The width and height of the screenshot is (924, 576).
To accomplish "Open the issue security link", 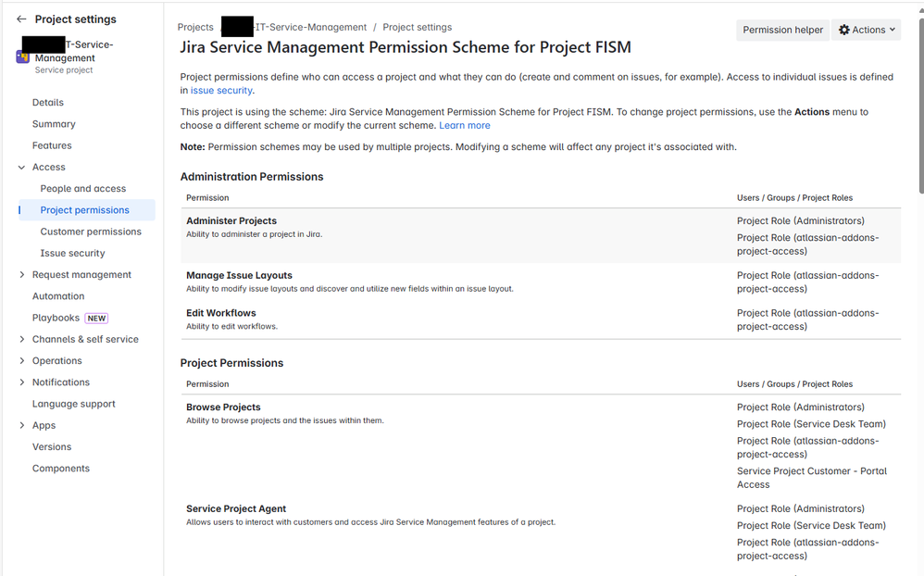I will tap(220, 90).
